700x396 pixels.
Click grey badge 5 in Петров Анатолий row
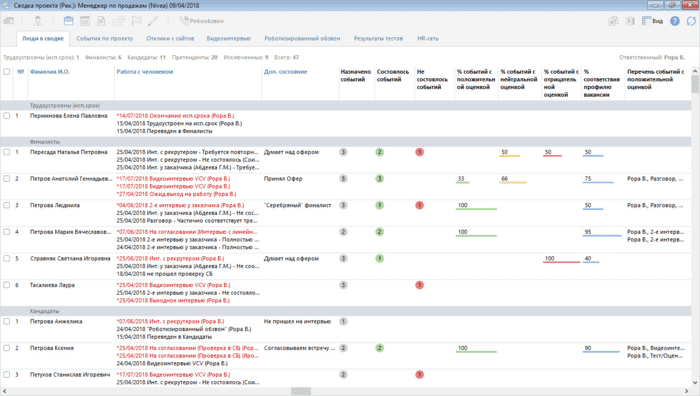click(x=343, y=179)
